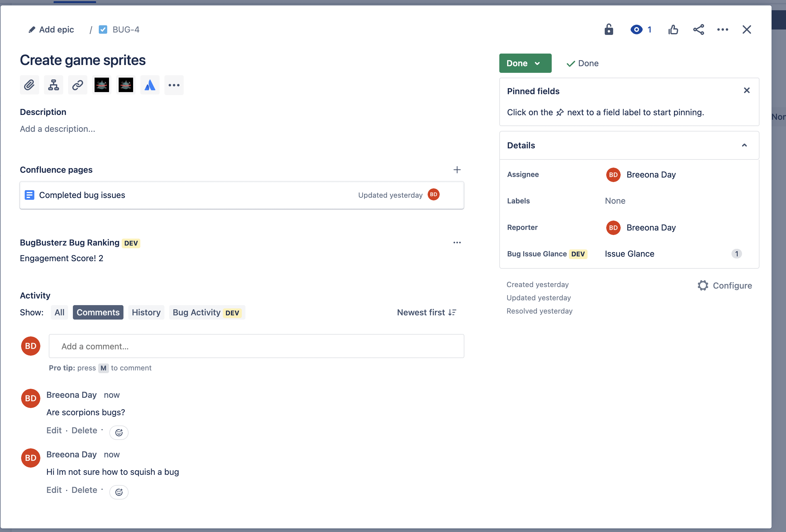Viewport: 786px width, 532px height.
Task: Collapse the Details section
Action: click(x=744, y=145)
